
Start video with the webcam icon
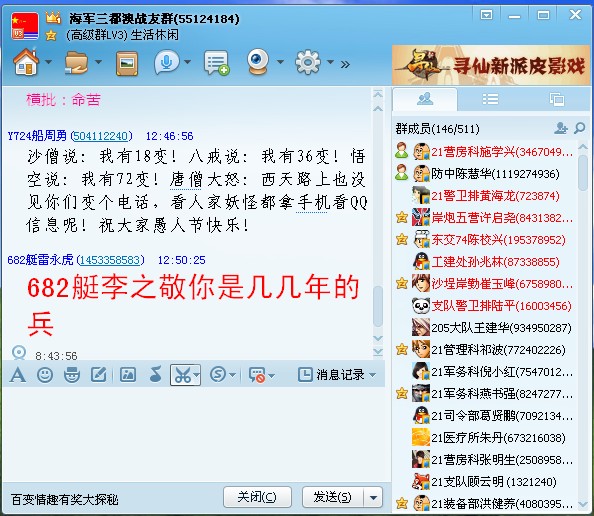[x=258, y=62]
